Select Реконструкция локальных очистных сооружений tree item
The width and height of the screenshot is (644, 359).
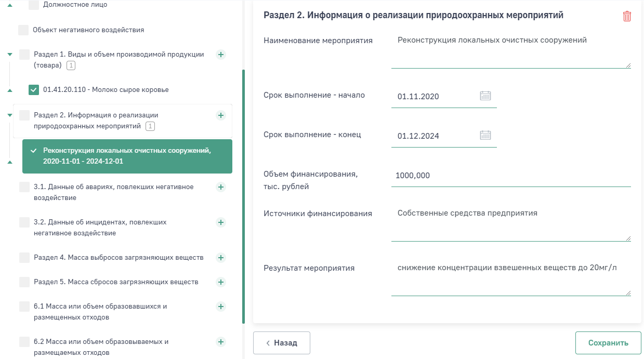[127, 156]
